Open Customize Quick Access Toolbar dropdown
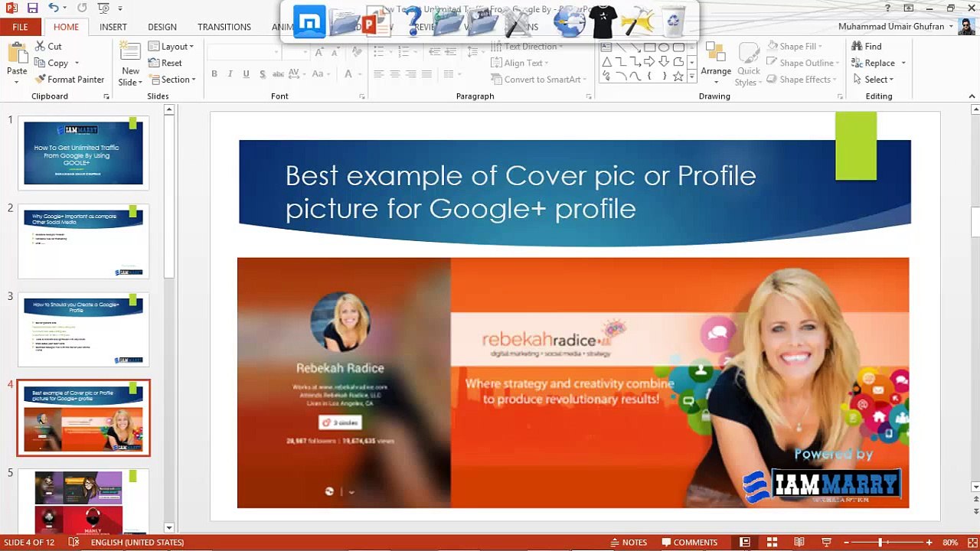Image resolution: width=980 pixels, height=551 pixels. [x=120, y=8]
